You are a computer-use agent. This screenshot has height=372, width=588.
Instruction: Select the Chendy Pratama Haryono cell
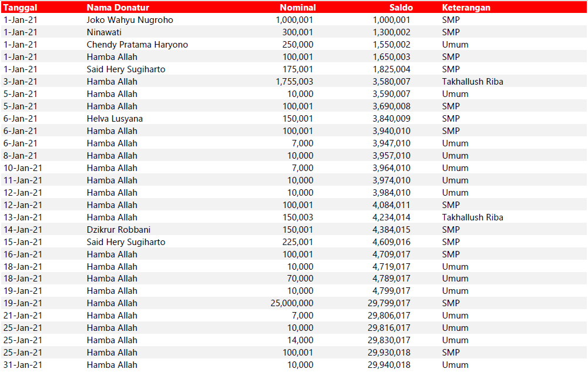(x=137, y=45)
